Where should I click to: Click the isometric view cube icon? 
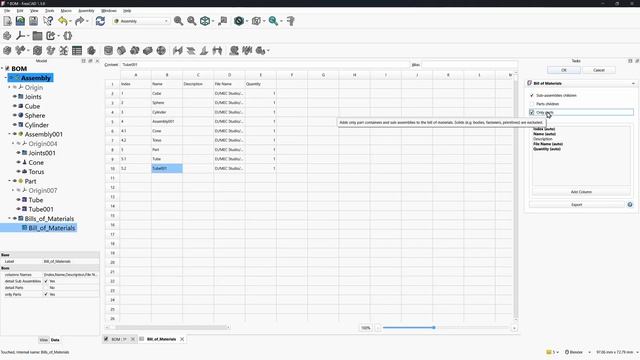[x=205, y=21]
